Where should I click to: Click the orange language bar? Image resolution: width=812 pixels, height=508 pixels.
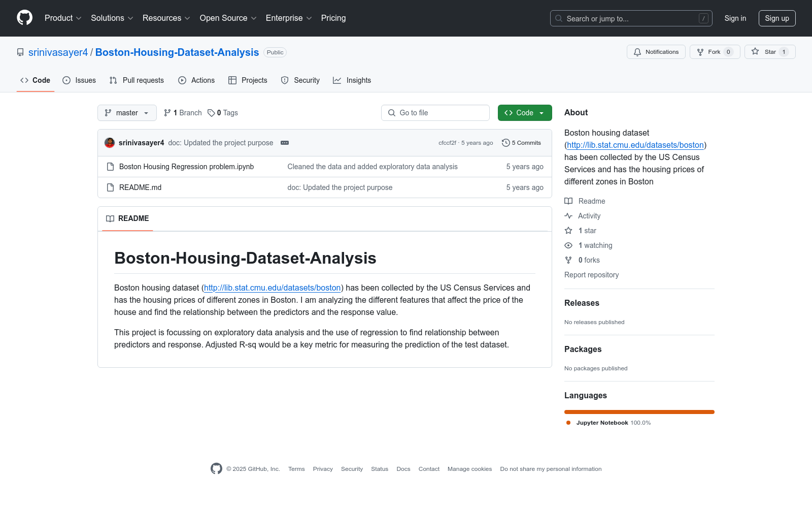pyautogui.click(x=639, y=412)
